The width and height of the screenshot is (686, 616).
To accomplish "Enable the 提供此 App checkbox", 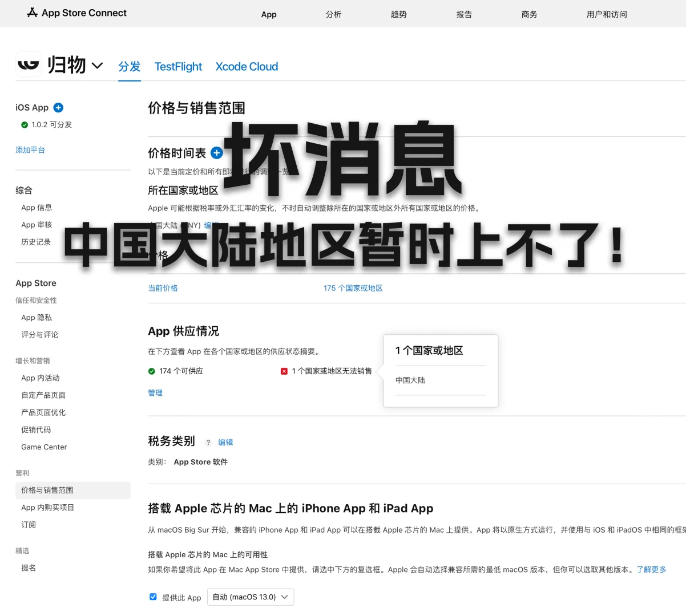I will point(153,597).
